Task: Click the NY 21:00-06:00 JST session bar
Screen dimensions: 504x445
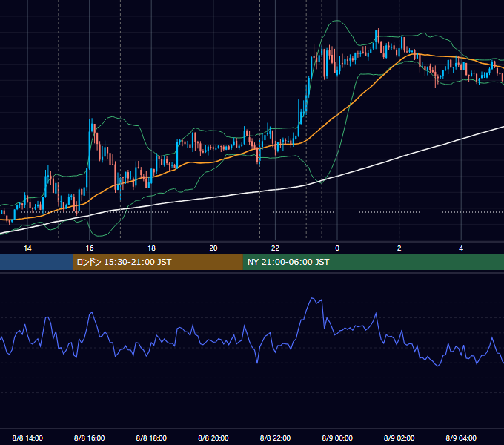Action: point(373,262)
